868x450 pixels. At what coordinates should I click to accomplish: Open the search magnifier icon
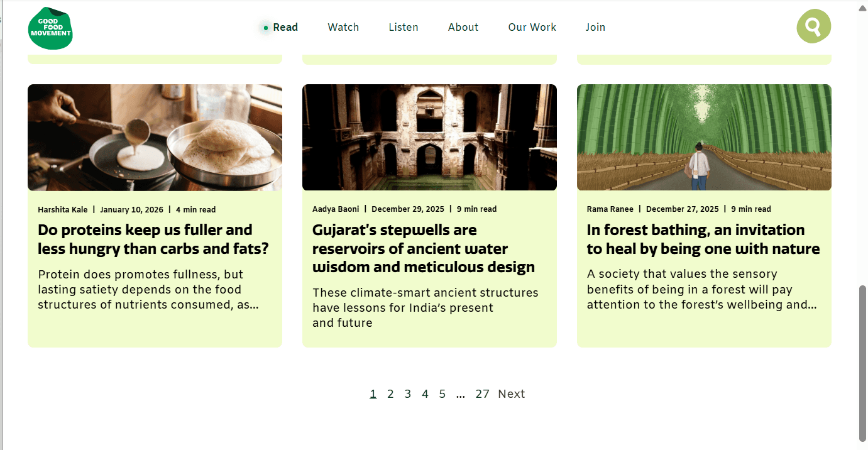813,26
